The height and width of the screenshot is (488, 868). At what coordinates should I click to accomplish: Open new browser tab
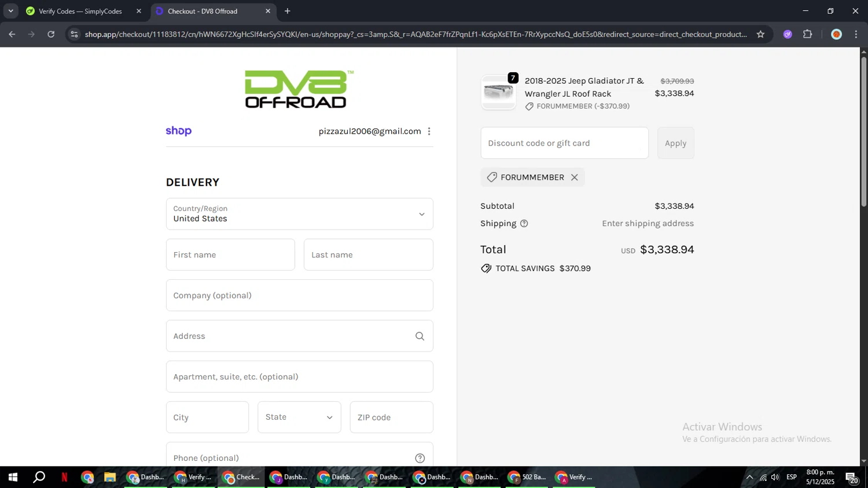click(288, 11)
